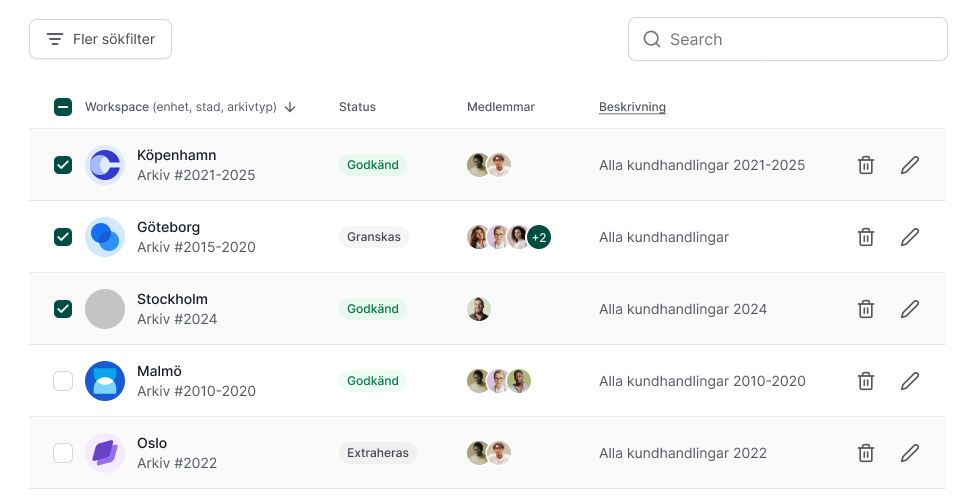Edit the Köpenhamn workspace entry

pos(909,165)
